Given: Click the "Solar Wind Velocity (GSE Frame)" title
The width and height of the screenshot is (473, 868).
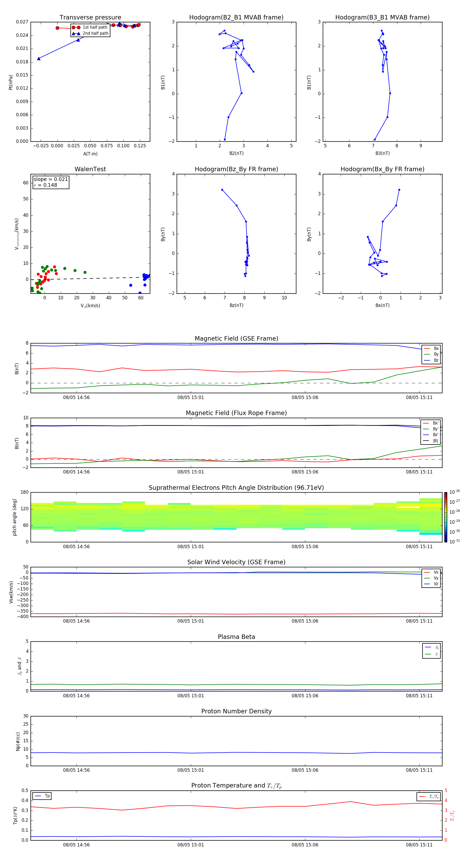Looking at the screenshot, I should point(236,562).
